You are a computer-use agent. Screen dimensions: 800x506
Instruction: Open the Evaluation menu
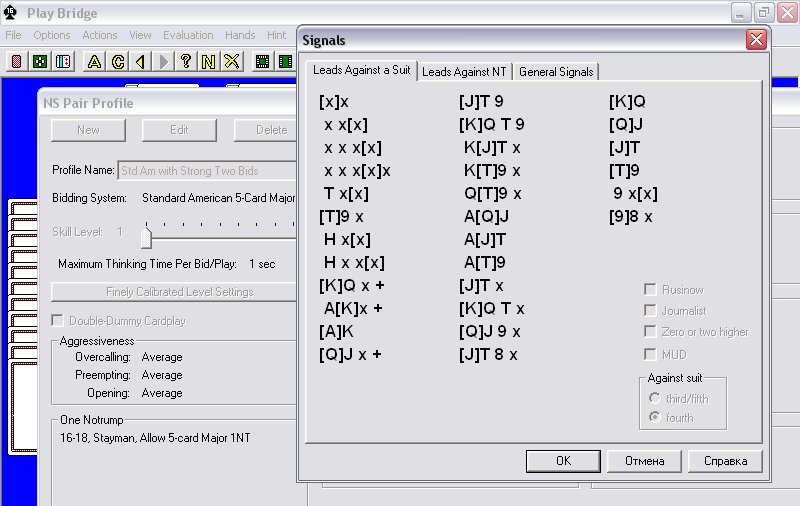[x=188, y=35]
